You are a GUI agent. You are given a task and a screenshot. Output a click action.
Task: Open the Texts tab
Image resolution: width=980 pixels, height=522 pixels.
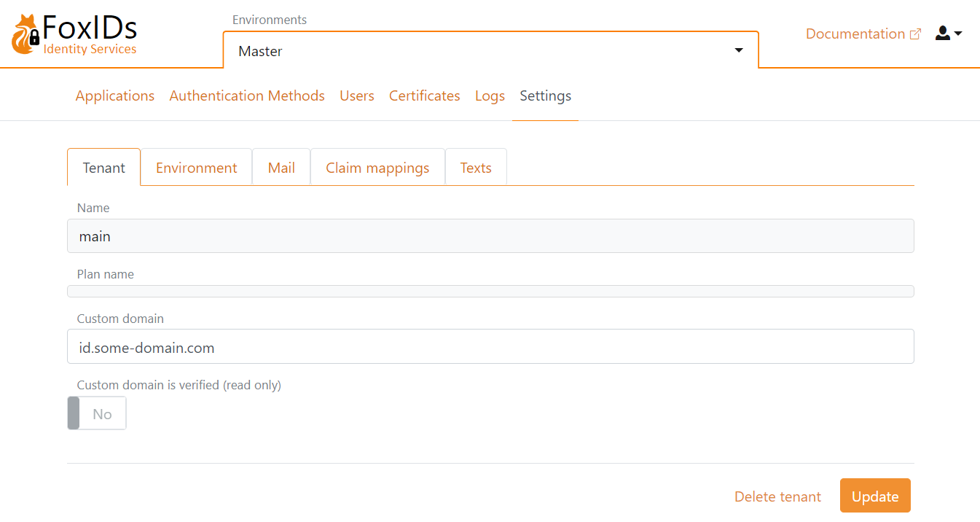point(475,167)
